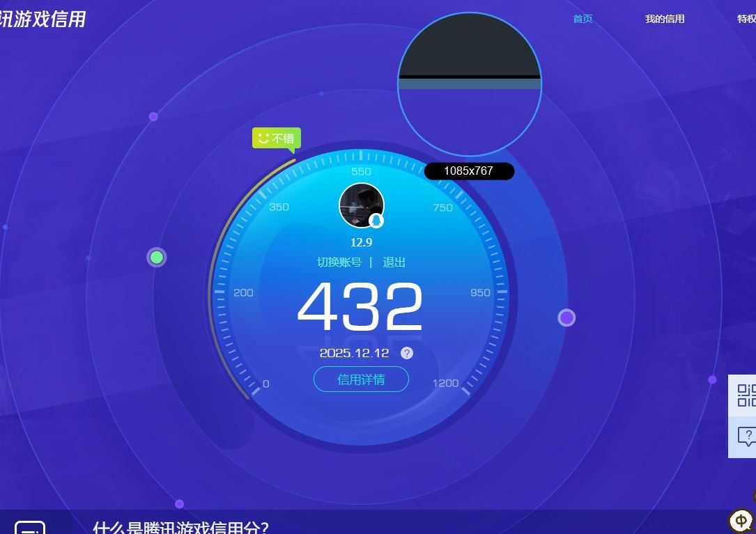
Task: Click the username 12.9 text
Action: click(361, 242)
